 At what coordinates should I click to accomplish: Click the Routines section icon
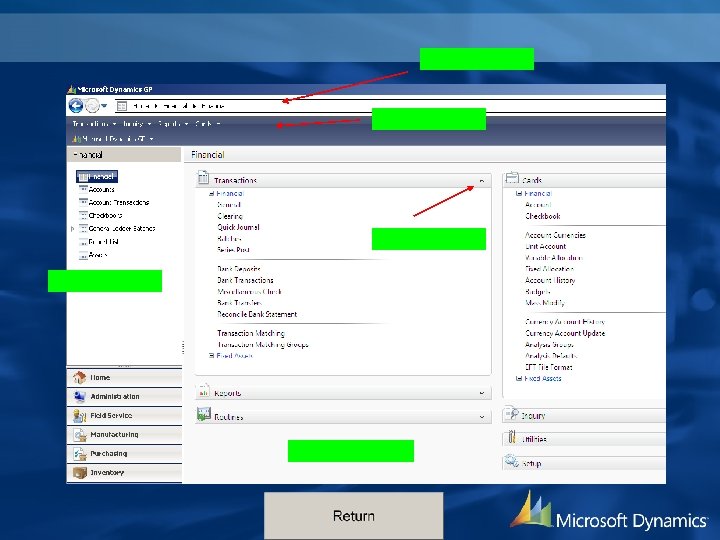[x=203, y=414]
